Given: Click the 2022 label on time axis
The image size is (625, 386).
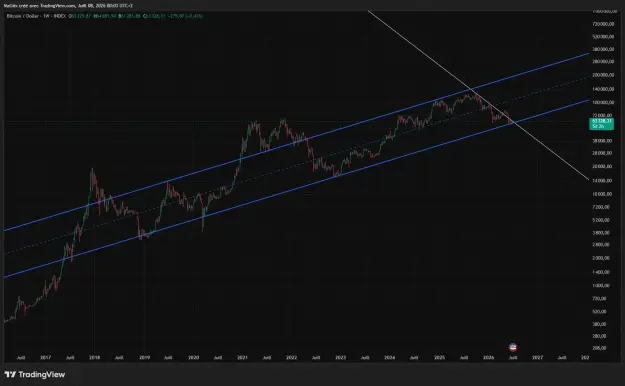Looking at the screenshot, I should pyautogui.click(x=291, y=358).
